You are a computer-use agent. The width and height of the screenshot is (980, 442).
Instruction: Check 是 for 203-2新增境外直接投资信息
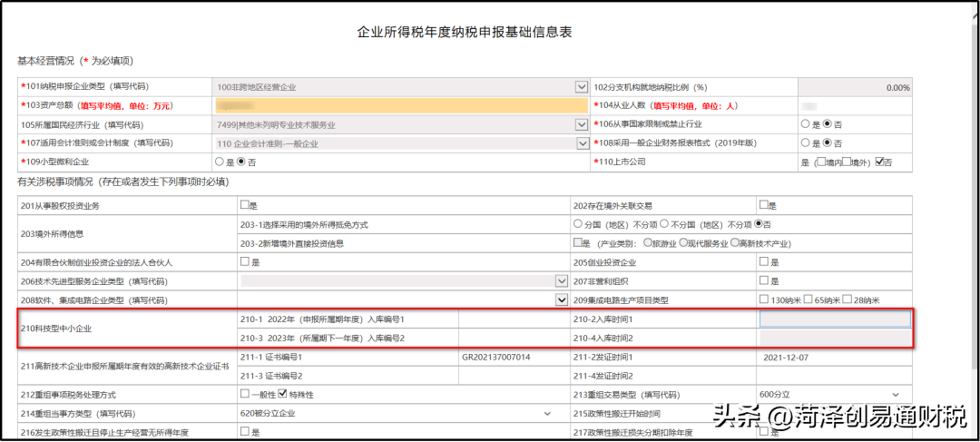[577, 242]
